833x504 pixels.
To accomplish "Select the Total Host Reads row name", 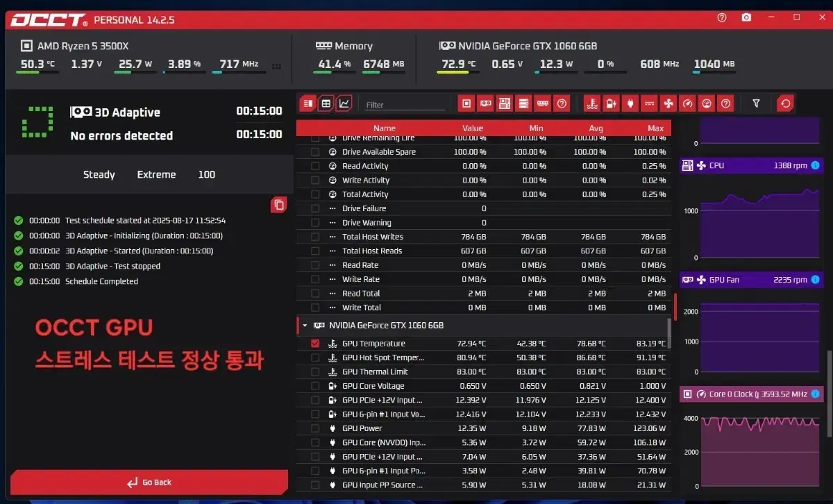I will [x=372, y=251].
